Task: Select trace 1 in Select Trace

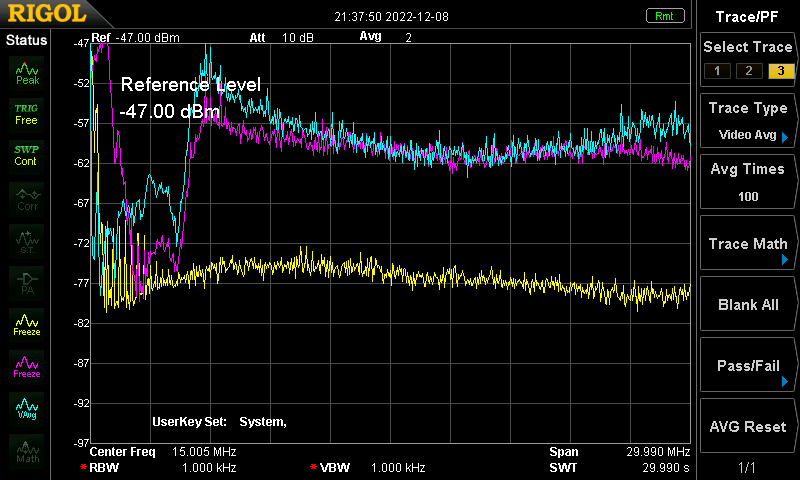Action: 717,71
